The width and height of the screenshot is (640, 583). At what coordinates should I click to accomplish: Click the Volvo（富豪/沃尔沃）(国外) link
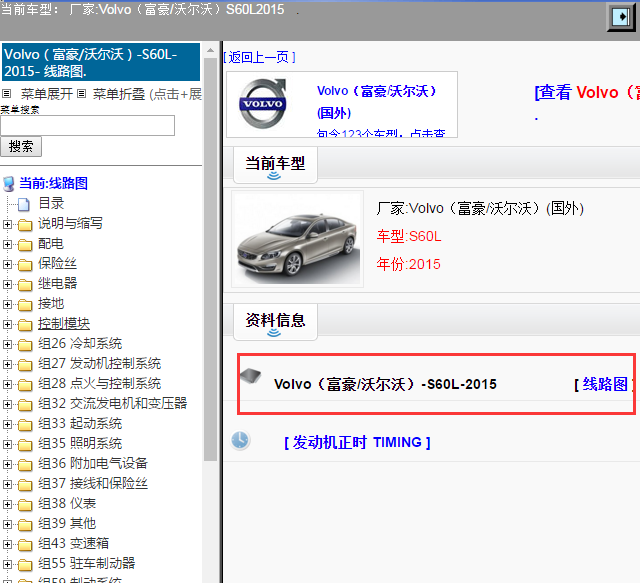[376, 102]
